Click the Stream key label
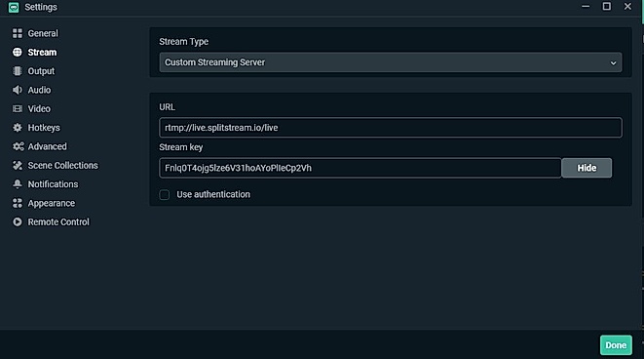This screenshot has width=644, height=359. coord(180,147)
